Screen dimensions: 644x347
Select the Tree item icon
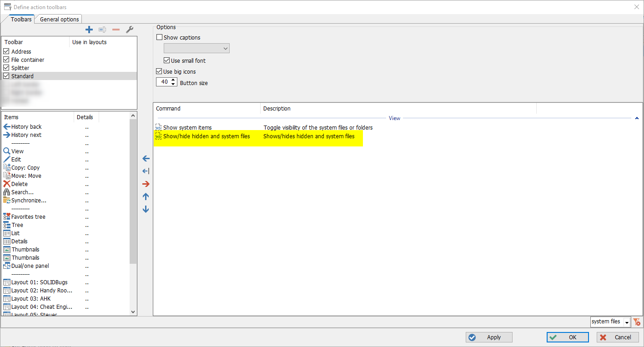pyautogui.click(x=7, y=225)
